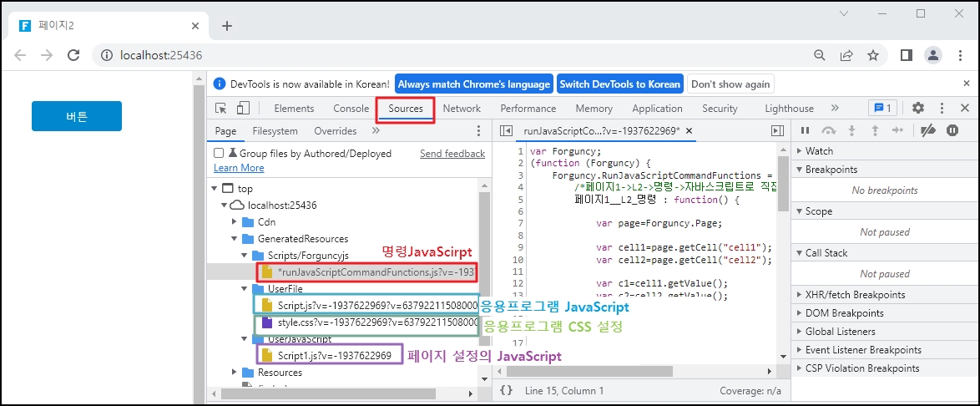Open the Filesystem sources tab

click(x=275, y=131)
